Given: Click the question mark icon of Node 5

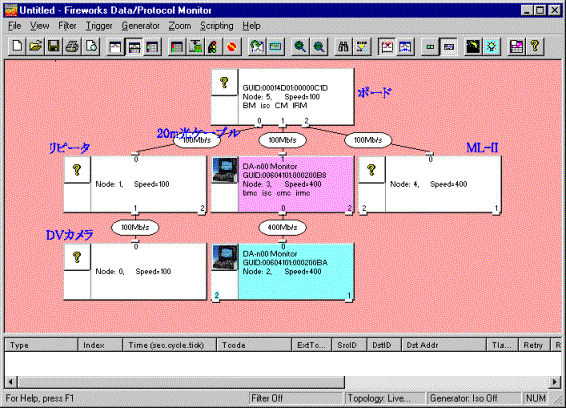Looking at the screenshot, I should [x=224, y=82].
